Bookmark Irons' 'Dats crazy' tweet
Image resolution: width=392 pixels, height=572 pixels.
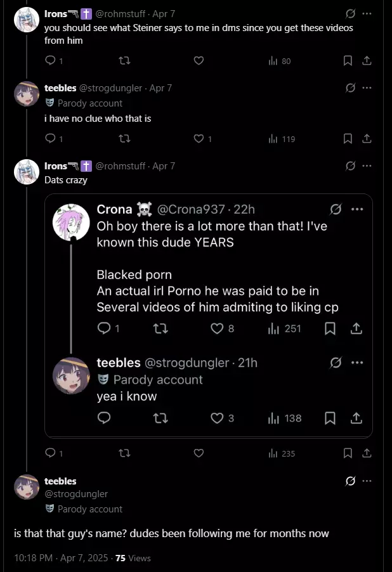[348, 453]
